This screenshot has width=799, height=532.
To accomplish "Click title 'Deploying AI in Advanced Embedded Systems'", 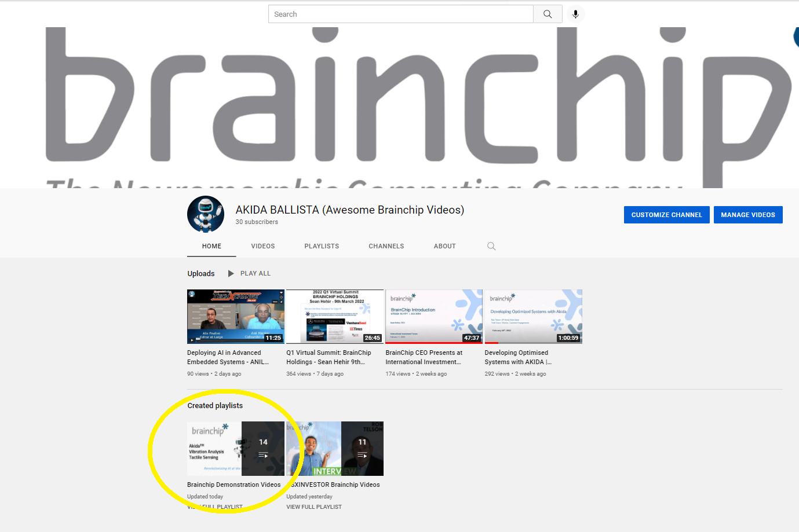I will 228,357.
